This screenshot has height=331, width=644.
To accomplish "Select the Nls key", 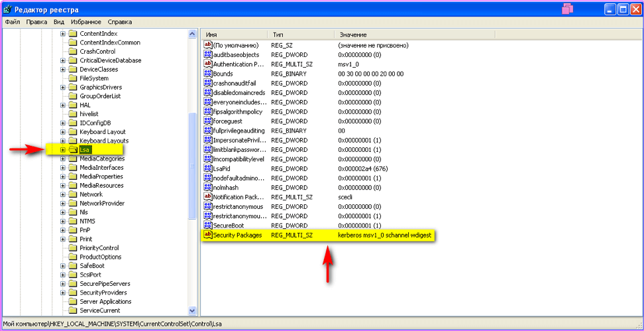I will pos(83,212).
